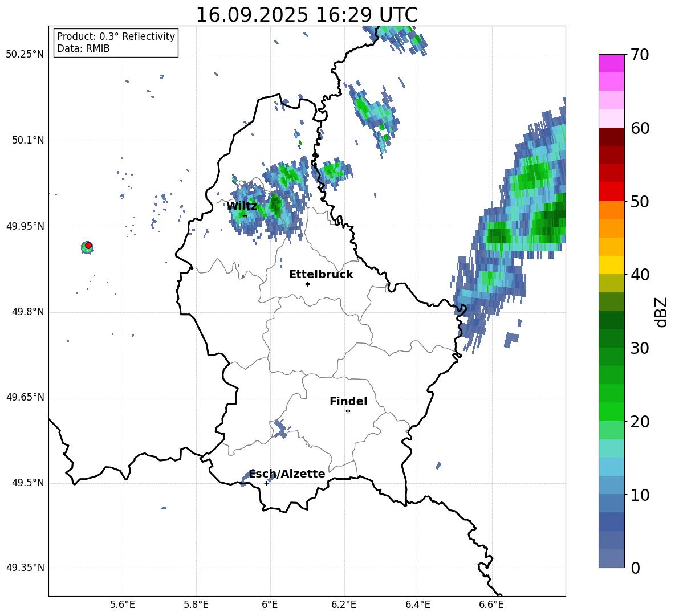Click the 60 value on the colorbar
This screenshot has width=675, height=616.
click(x=640, y=128)
